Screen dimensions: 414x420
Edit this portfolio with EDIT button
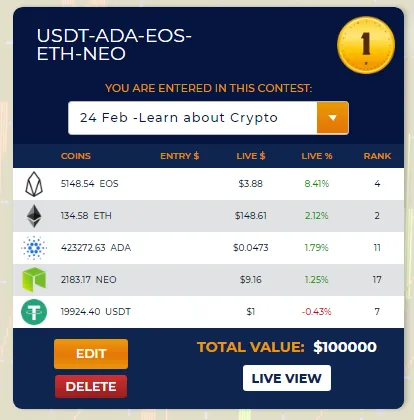pos(91,354)
